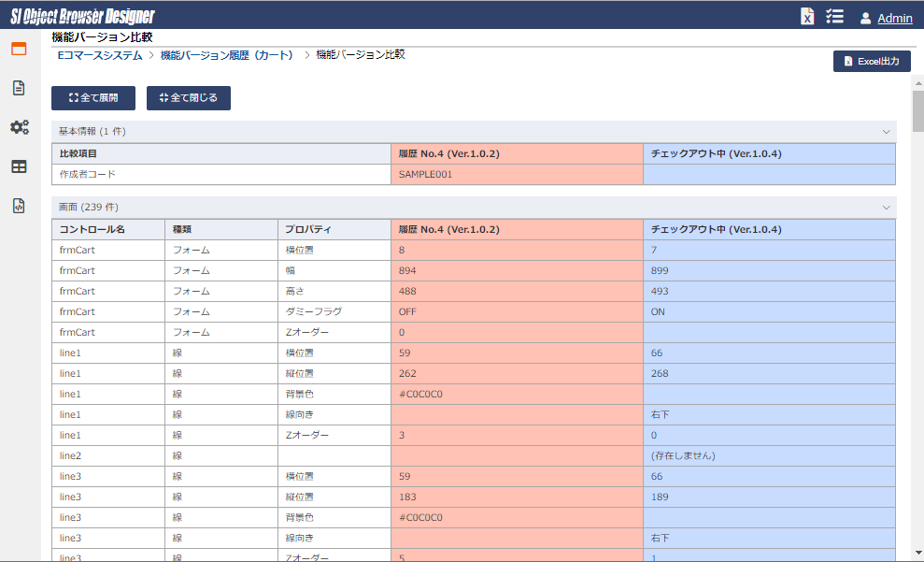Open the gears settings icon in the sidebar

(x=19, y=127)
